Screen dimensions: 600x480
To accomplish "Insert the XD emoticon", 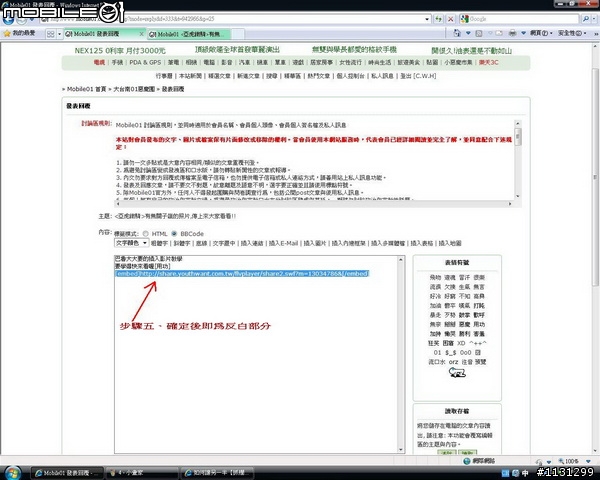I will [461, 343].
